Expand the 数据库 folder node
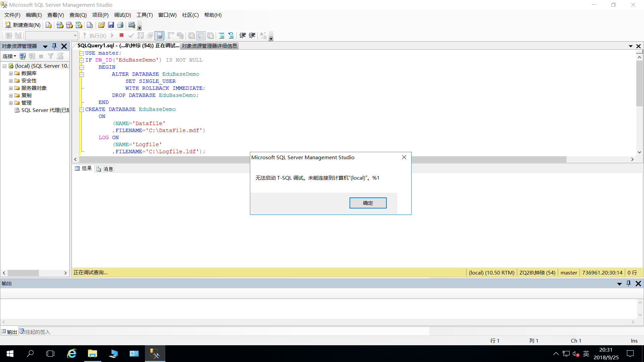This screenshot has height=362, width=644. 11,73
